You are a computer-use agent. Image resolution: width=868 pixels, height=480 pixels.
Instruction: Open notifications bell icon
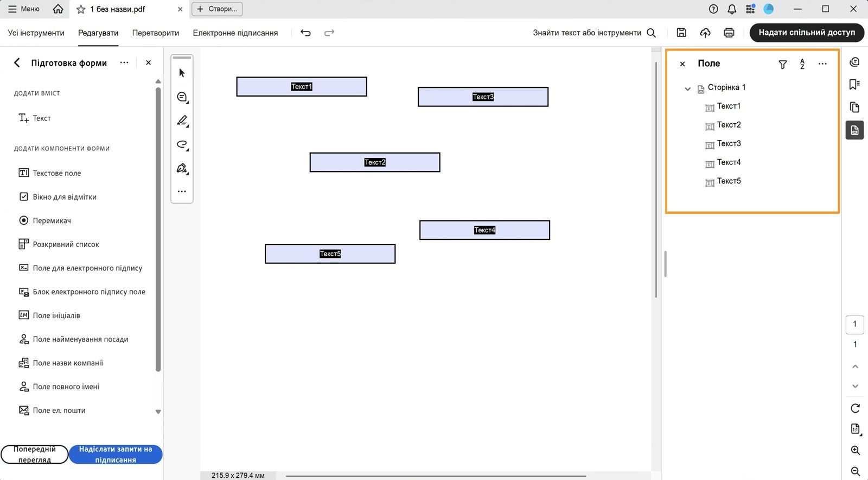pyautogui.click(x=732, y=9)
